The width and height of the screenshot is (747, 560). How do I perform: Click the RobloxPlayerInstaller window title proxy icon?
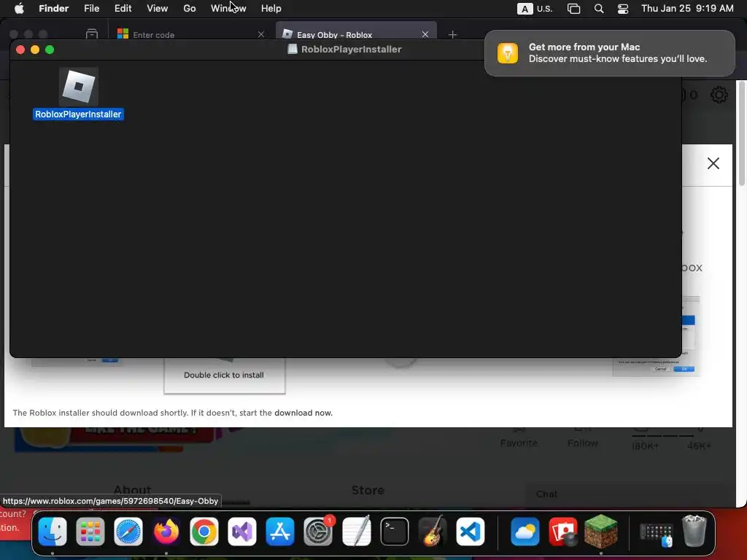click(293, 49)
